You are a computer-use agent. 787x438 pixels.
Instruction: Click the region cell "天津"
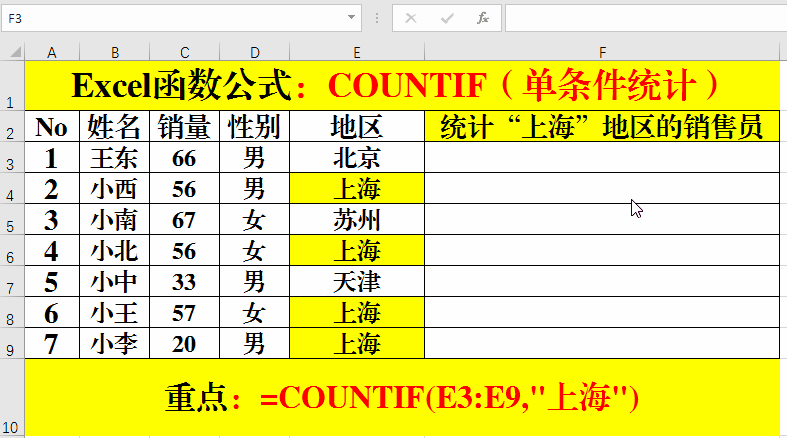[357, 281]
